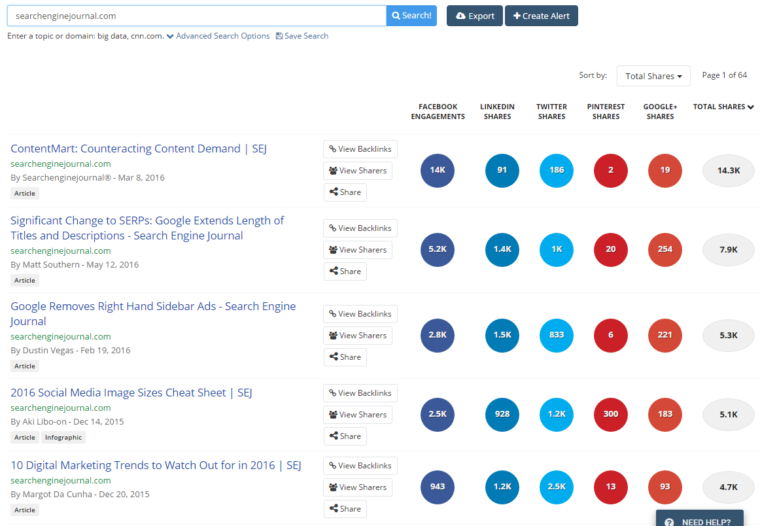Image resolution: width=760 pixels, height=526 pixels.
Task: Click the 254 Google+ shares circle
Action: (x=665, y=249)
